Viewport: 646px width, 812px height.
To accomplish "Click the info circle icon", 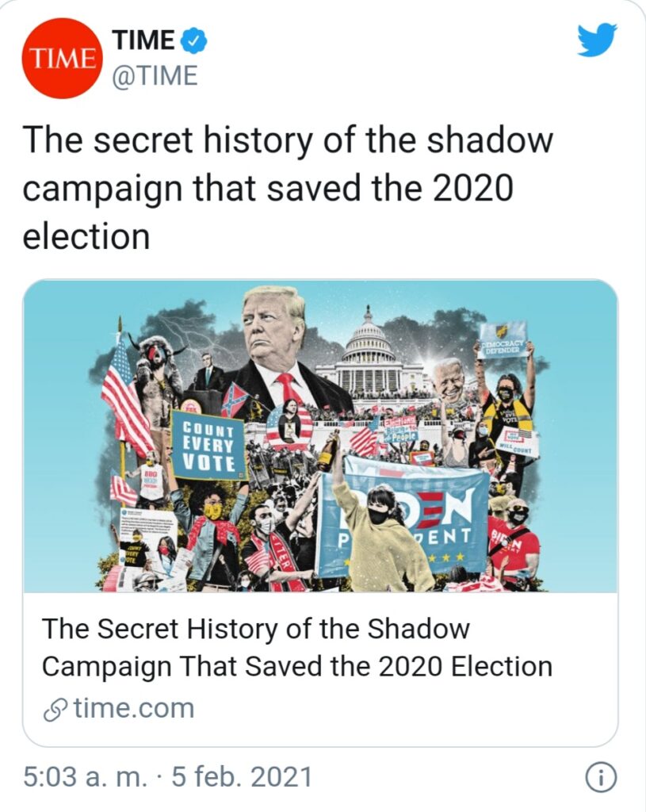I will [x=601, y=777].
